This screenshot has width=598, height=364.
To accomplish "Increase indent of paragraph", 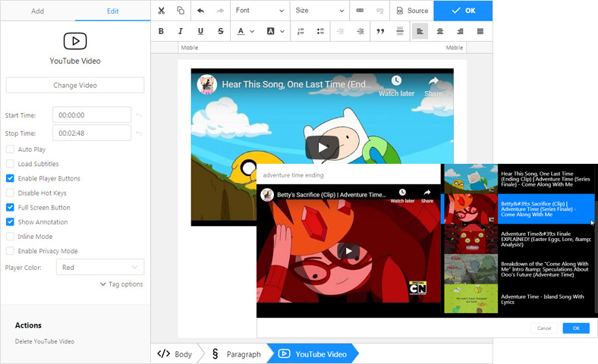I will click(360, 31).
